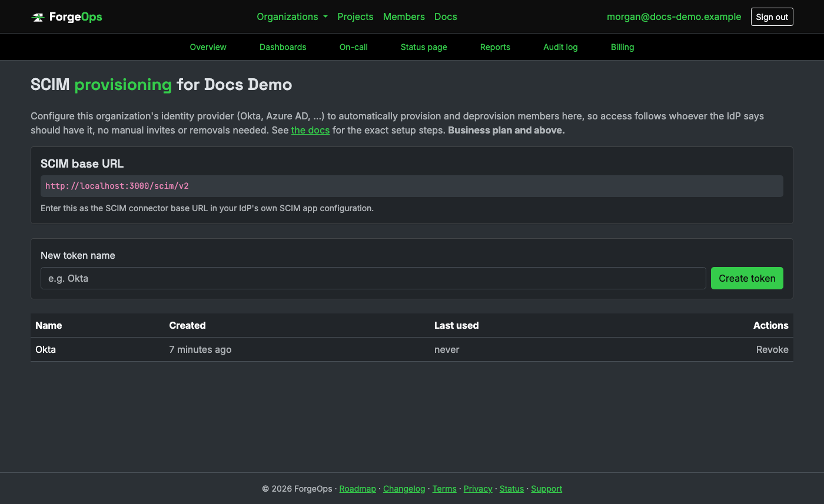Select the SCIM base URL text
This screenshot has width=824, height=504.
(117, 186)
